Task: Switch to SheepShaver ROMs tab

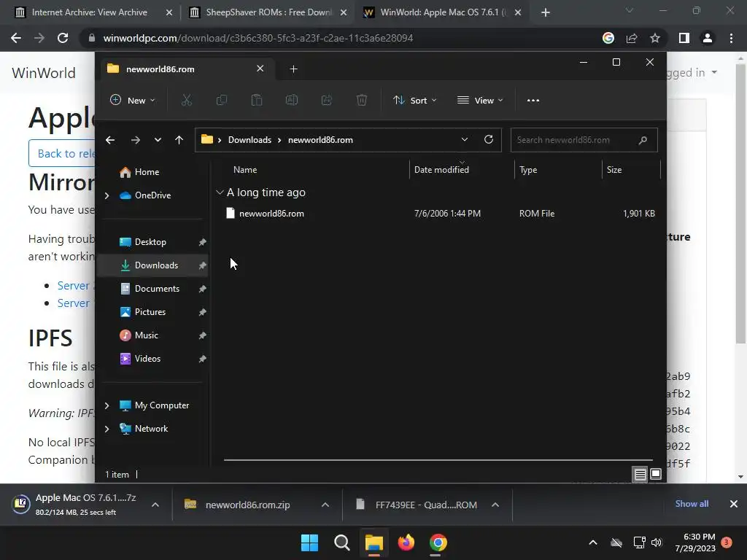Action: (268, 12)
